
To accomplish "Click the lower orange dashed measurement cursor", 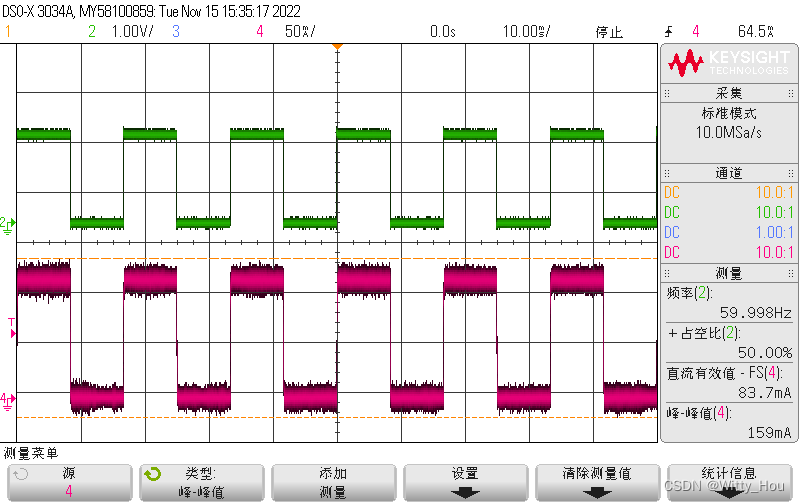I will tap(337, 417).
